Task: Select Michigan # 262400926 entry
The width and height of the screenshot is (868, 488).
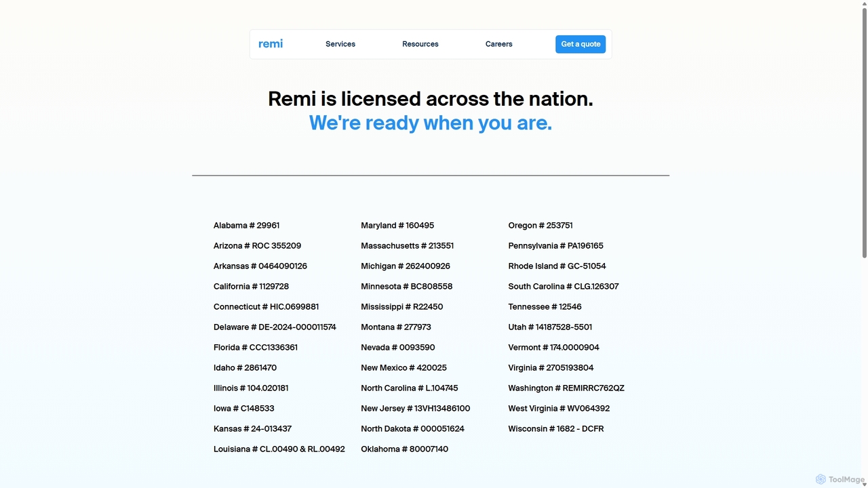Action: [406, 266]
